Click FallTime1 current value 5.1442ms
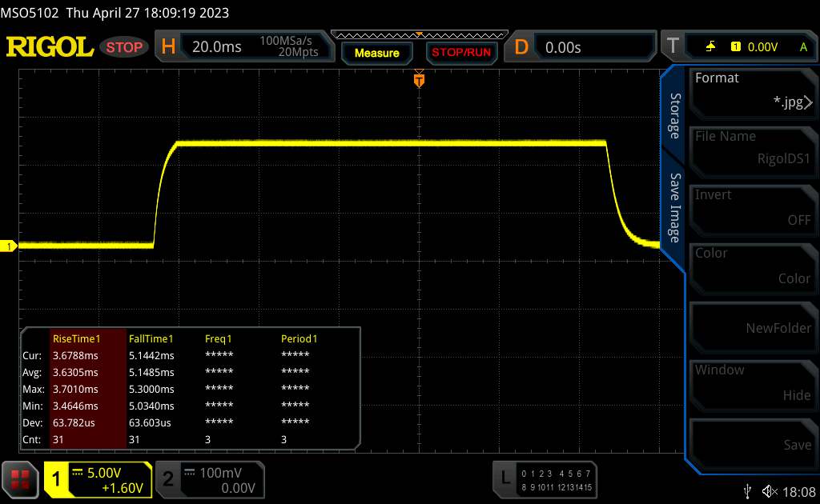The height and width of the screenshot is (504, 820). tap(151, 355)
